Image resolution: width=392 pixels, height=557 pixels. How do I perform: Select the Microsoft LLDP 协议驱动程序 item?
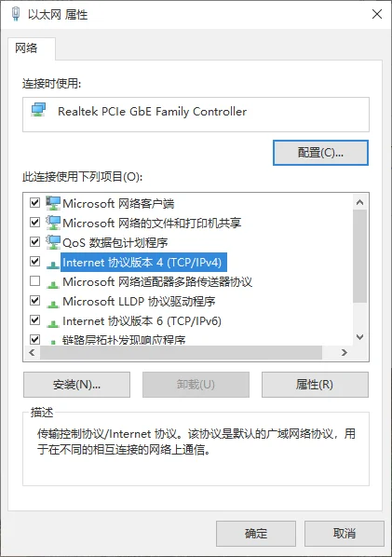(x=139, y=302)
